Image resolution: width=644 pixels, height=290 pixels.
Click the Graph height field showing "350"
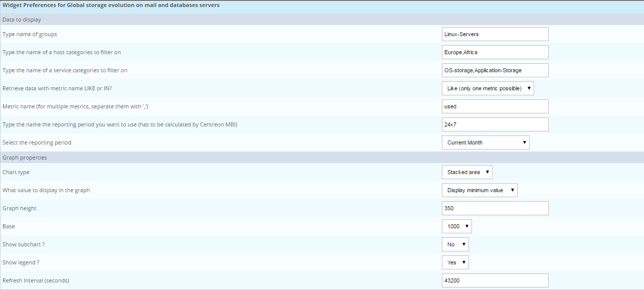(x=495, y=208)
